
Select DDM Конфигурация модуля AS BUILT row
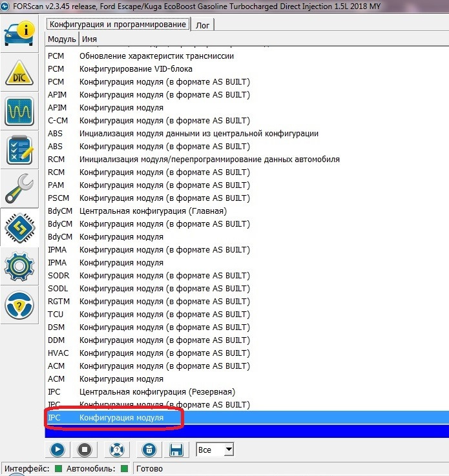[x=247, y=340]
